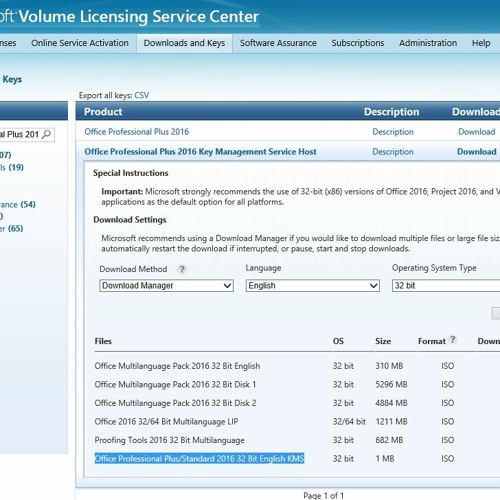This screenshot has height=500, width=500.
Task: Click the 1211 MB size value
Action: [391, 422]
